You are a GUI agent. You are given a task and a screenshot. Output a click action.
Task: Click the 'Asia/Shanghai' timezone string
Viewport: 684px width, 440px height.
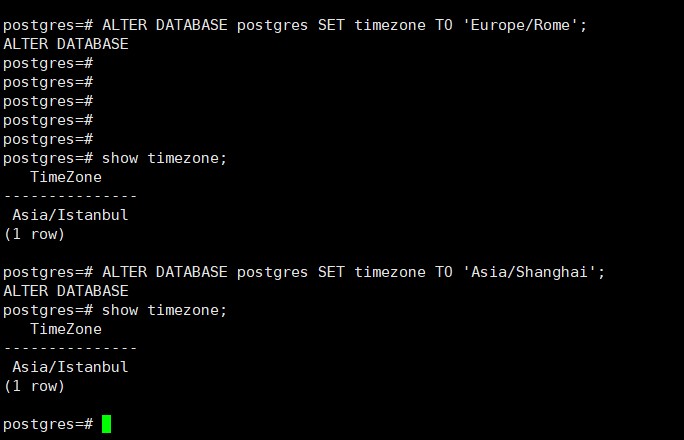pyautogui.click(x=533, y=272)
